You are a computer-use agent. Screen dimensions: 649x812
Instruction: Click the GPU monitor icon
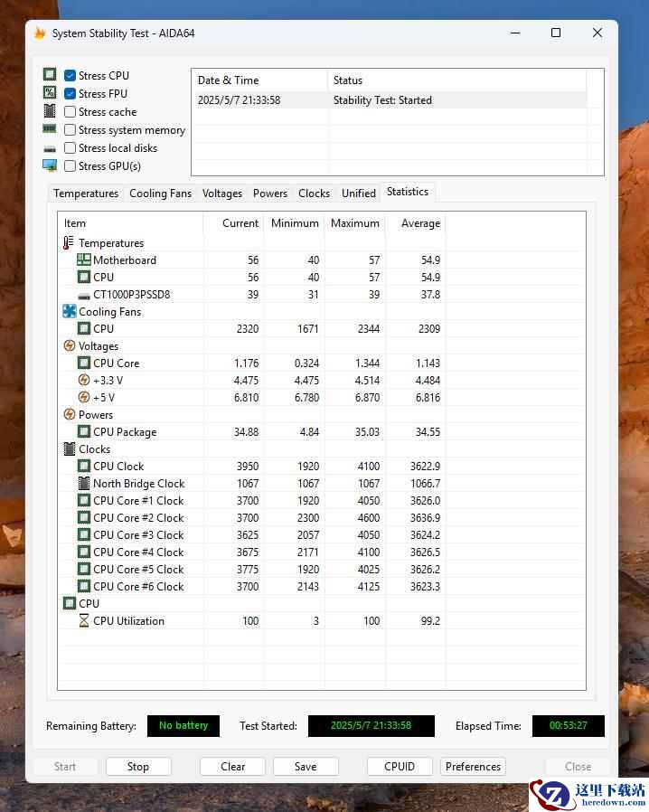click(x=50, y=165)
